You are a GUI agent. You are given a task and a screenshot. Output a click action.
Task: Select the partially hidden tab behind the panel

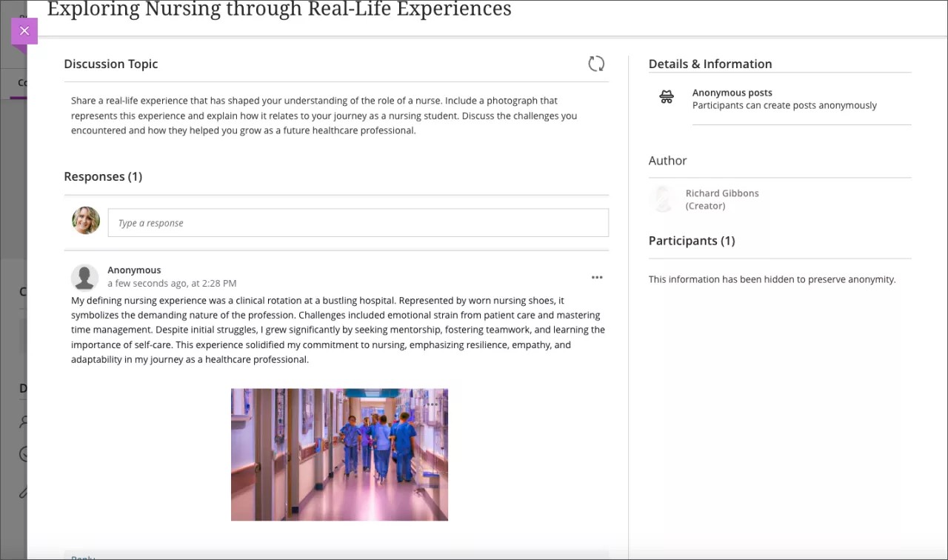(x=21, y=83)
